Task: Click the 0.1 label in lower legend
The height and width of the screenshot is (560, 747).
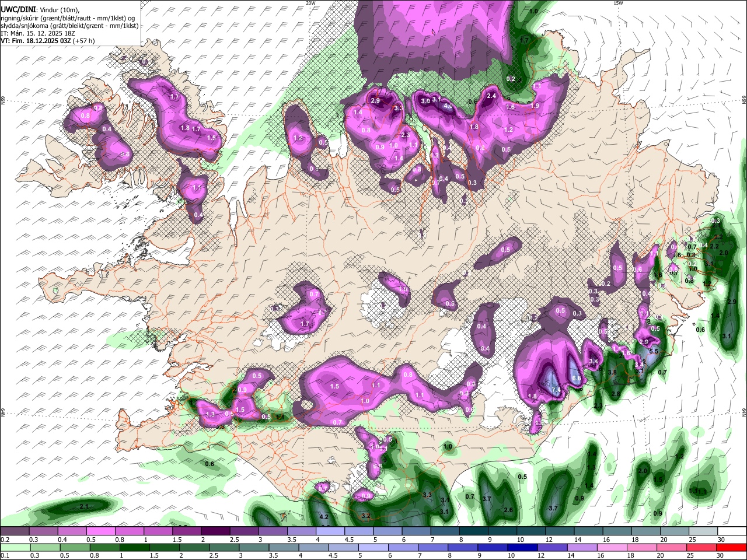Action: (5, 555)
